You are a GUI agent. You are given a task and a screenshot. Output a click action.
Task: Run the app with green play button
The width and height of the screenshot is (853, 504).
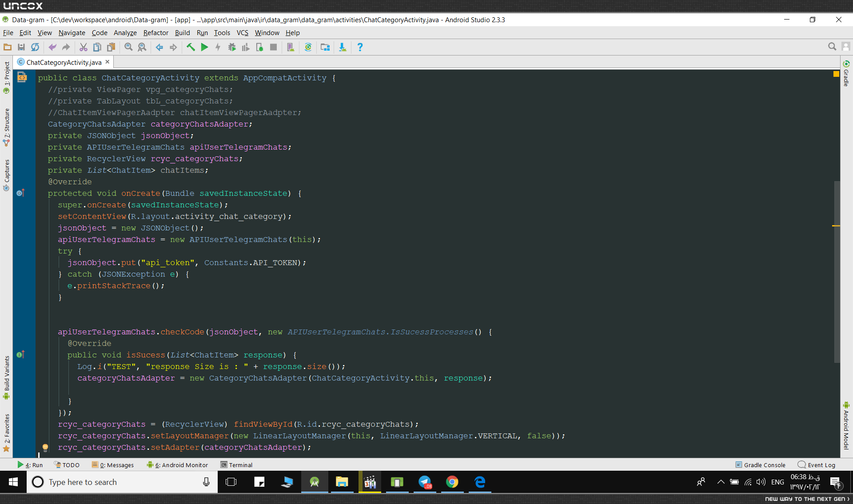[204, 47]
